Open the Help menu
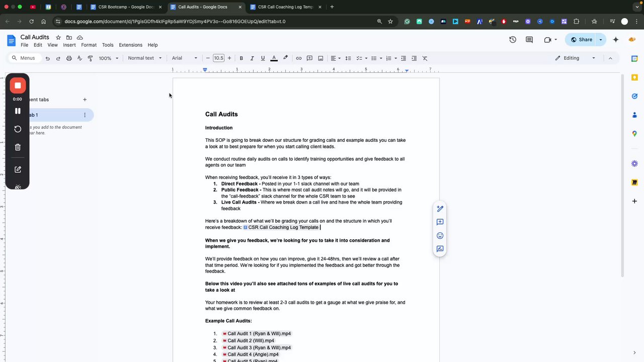 click(152, 45)
